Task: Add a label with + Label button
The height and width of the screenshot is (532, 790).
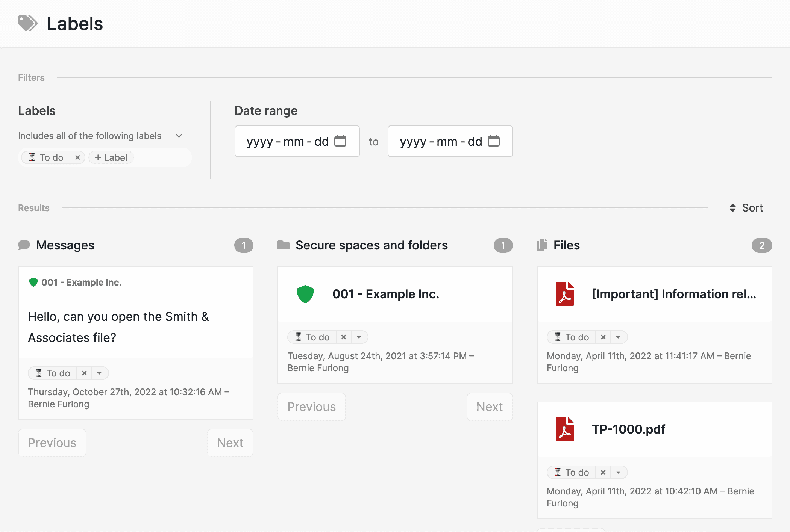Action: tap(111, 157)
